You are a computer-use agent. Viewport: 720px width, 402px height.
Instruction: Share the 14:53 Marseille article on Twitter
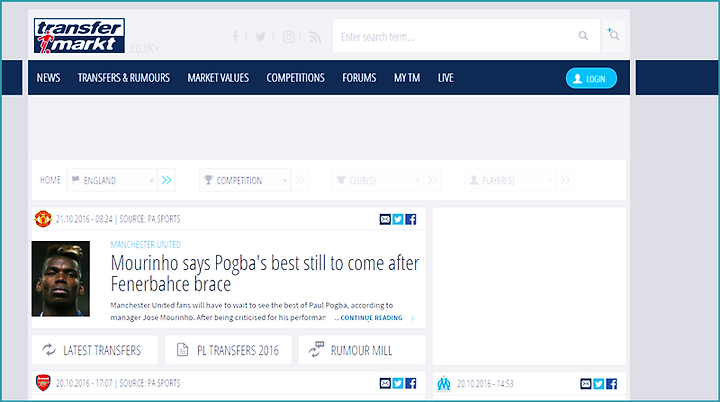point(599,384)
